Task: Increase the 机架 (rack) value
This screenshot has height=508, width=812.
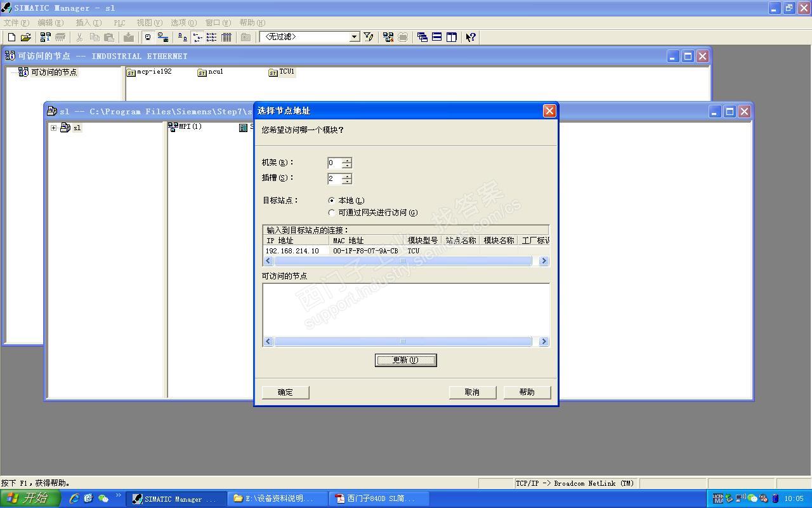Action: [x=346, y=161]
